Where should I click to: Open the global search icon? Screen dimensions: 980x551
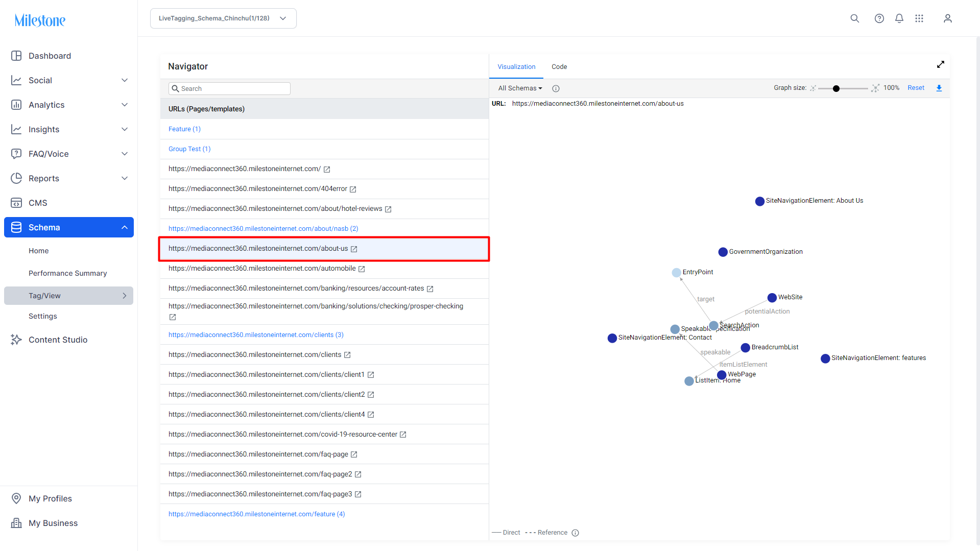pyautogui.click(x=854, y=18)
